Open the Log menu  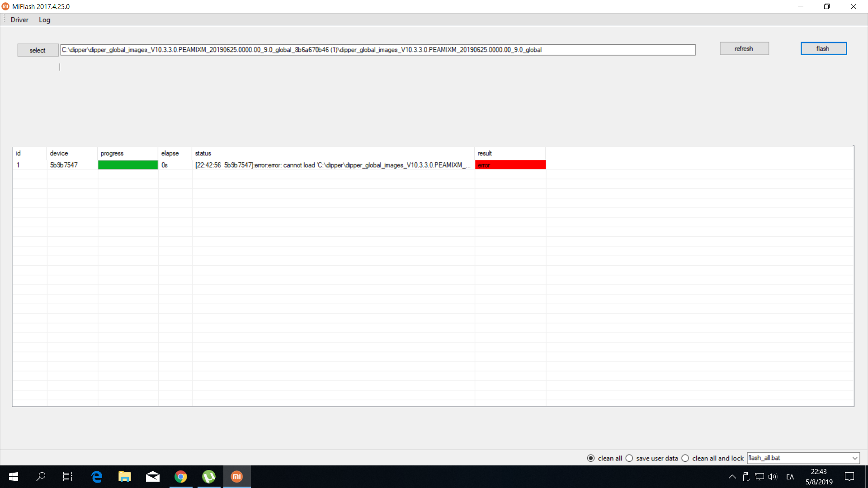click(x=44, y=20)
